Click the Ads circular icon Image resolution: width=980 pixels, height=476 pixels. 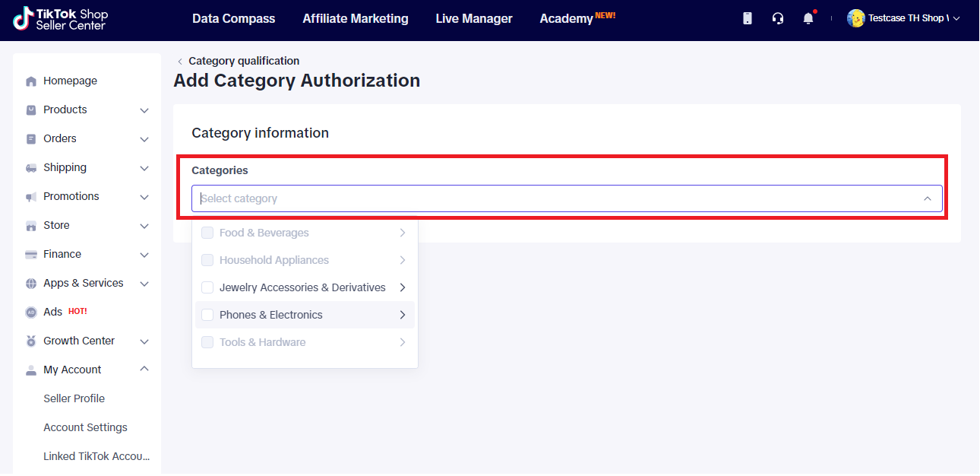(31, 313)
